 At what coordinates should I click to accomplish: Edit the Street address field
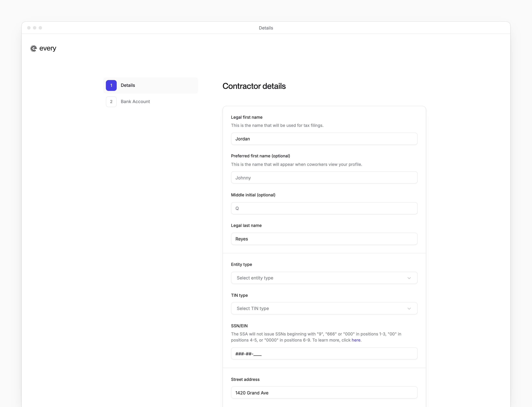pyautogui.click(x=324, y=393)
